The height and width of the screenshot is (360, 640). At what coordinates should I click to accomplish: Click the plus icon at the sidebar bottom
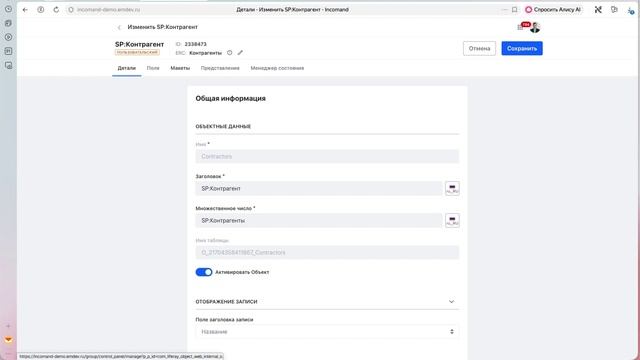click(x=8, y=326)
